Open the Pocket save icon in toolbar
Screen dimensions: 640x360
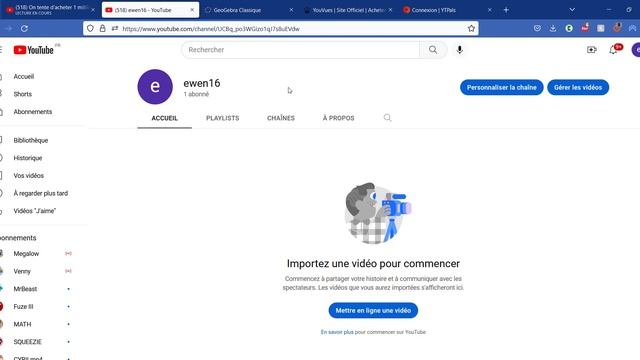[x=537, y=29]
